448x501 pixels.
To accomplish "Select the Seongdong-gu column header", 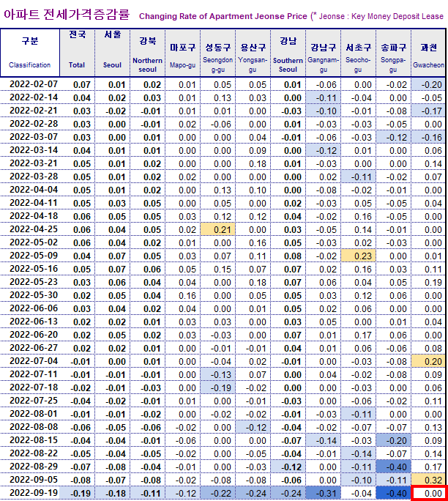I will click(x=217, y=53).
